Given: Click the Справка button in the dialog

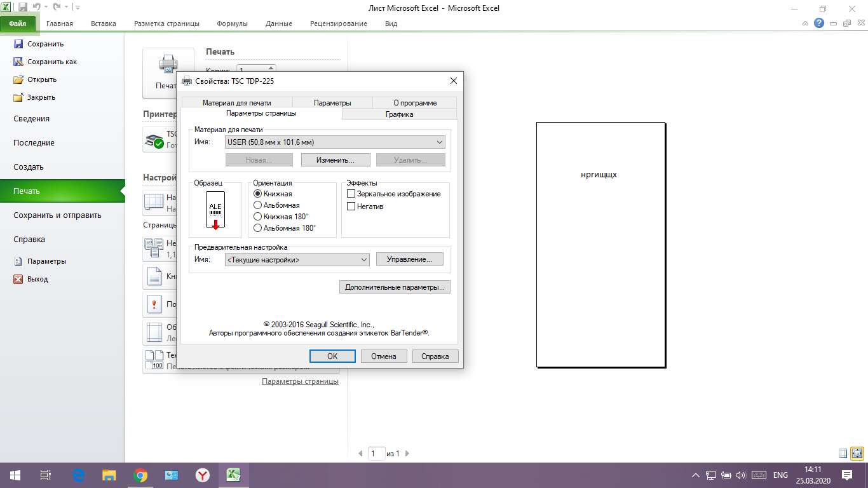Looking at the screenshot, I should tap(435, 356).
